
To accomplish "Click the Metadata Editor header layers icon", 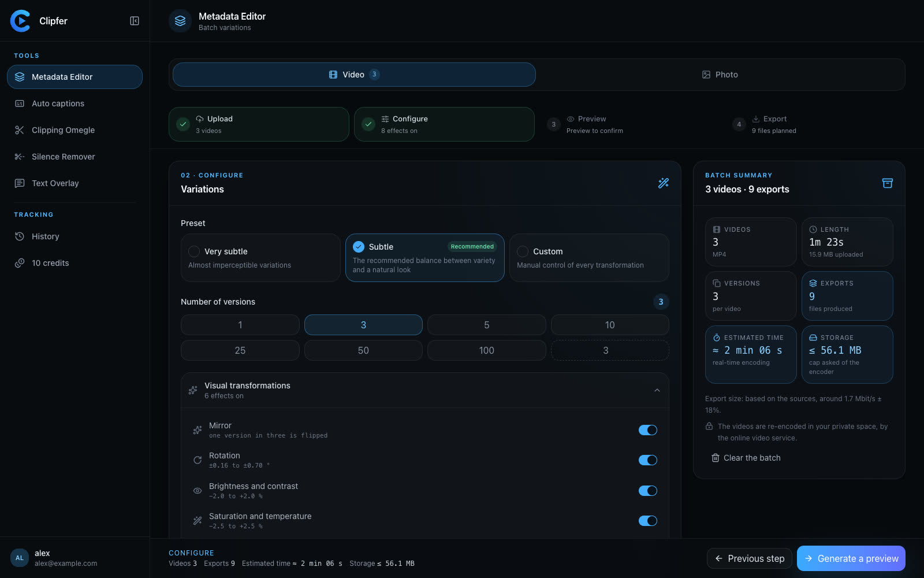I will click(x=180, y=21).
